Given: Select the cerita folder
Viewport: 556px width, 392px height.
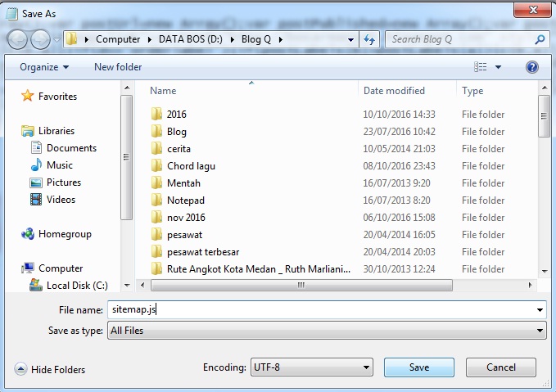Looking at the screenshot, I should click(179, 148).
